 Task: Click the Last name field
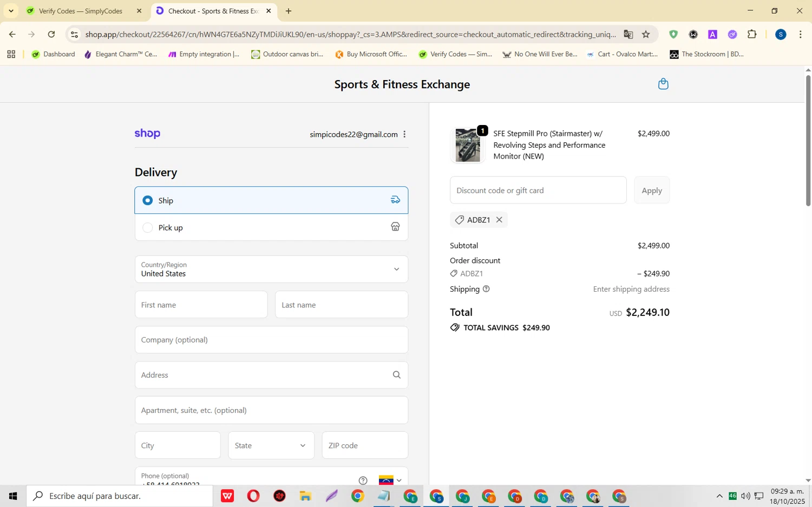click(342, 305)
